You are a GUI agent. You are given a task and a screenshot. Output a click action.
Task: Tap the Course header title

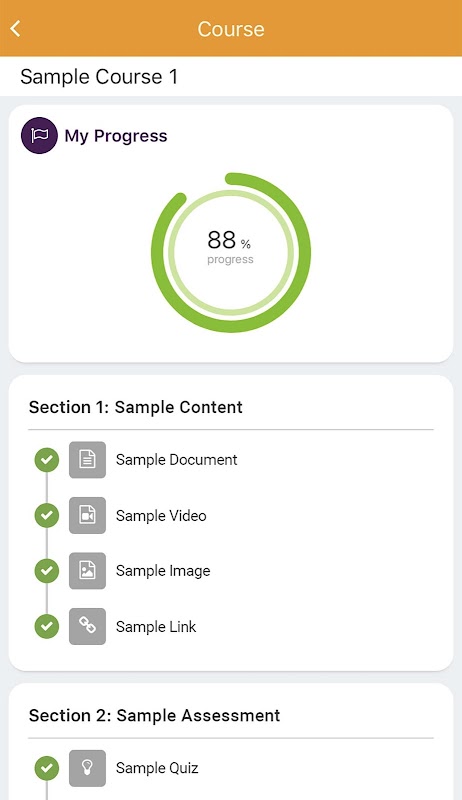tap(231, 29)
